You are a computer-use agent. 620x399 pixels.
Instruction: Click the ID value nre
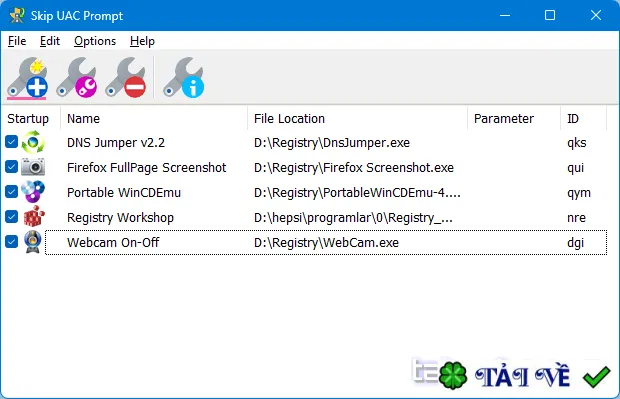pos(577,217)
